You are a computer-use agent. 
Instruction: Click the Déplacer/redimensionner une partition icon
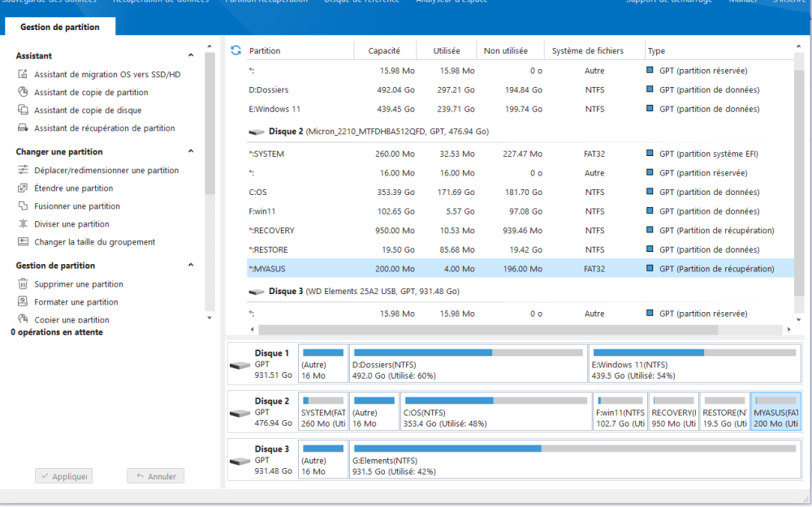23,170
